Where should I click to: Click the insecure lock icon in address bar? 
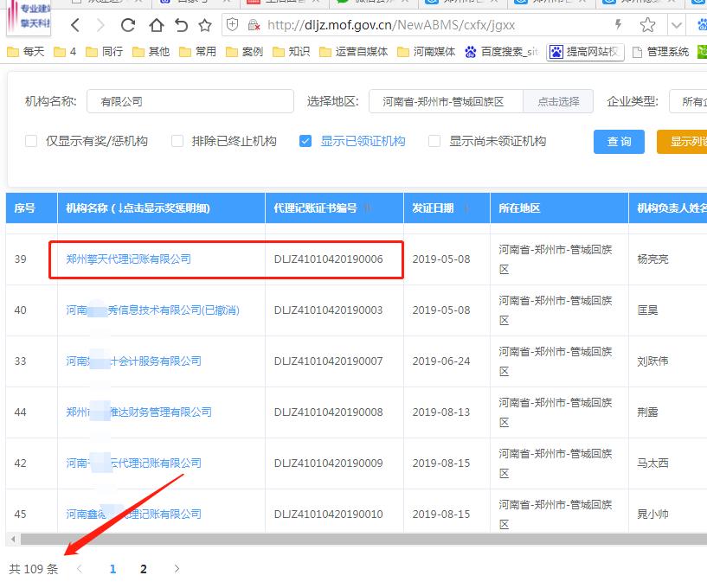254,25
